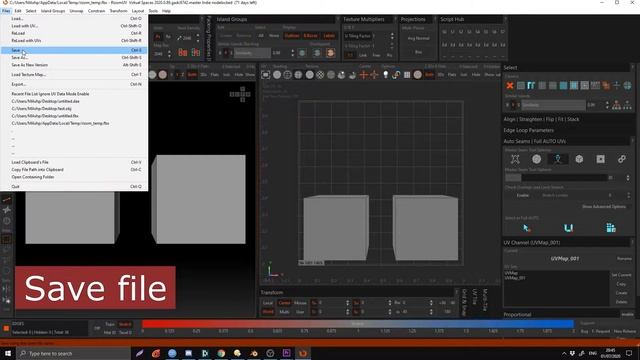The image size is (640, 360).
Task: Click the Box projection button
Action: (418, 52)
